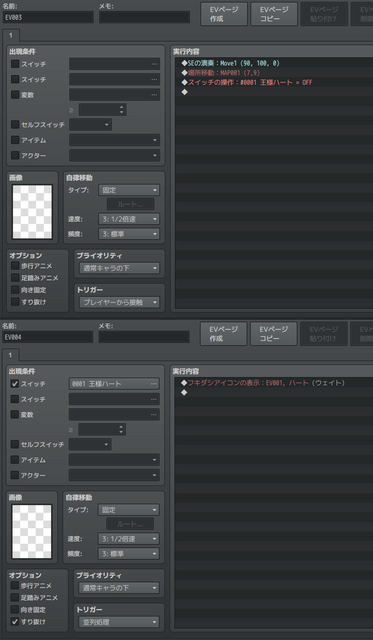
Task: Click 変数 selection field in EV003
Action: point(115,95)
